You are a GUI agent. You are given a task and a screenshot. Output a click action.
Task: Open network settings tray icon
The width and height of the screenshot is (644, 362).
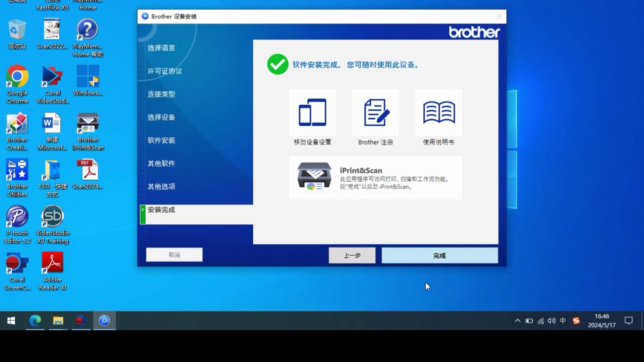(541, 321)
